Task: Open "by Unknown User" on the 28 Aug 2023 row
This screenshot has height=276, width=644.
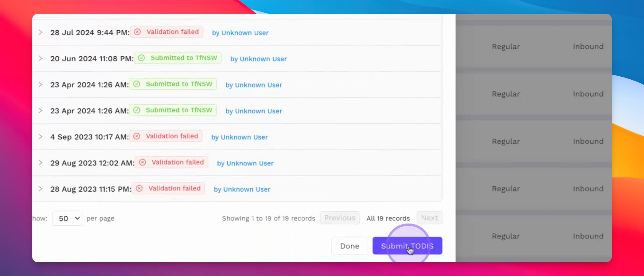Action: (x=242, y=189)
